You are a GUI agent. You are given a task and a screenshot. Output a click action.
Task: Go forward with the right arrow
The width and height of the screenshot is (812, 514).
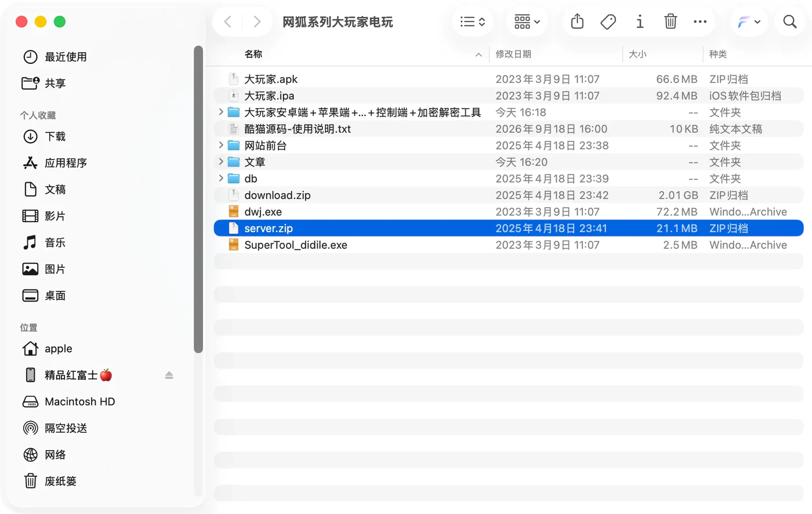coord(257,22)
